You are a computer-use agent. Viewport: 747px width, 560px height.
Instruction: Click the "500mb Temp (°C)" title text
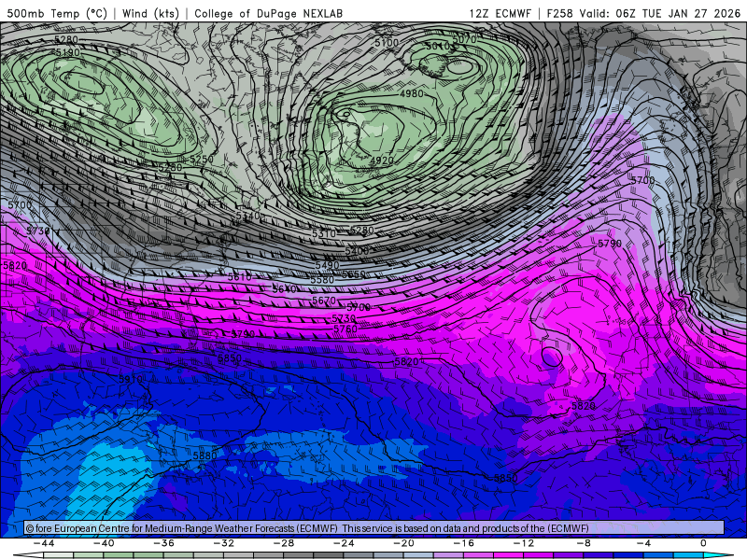coord(57,13)
